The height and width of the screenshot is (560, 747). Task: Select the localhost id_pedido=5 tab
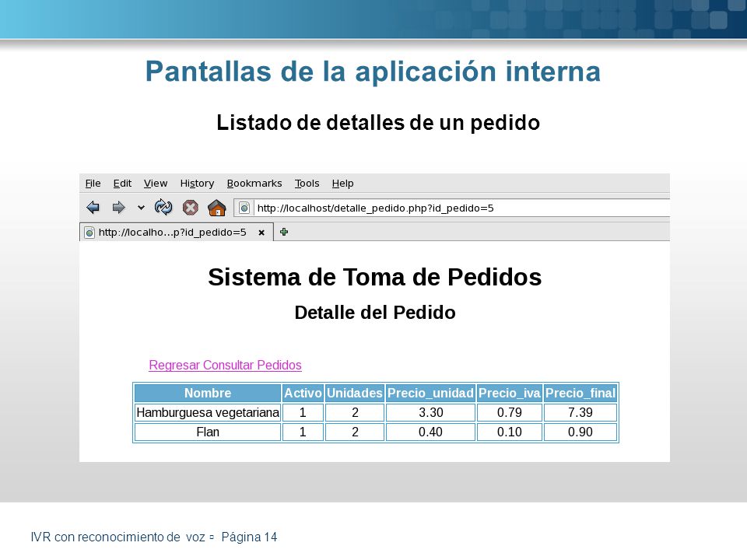[x=177, y=233]
